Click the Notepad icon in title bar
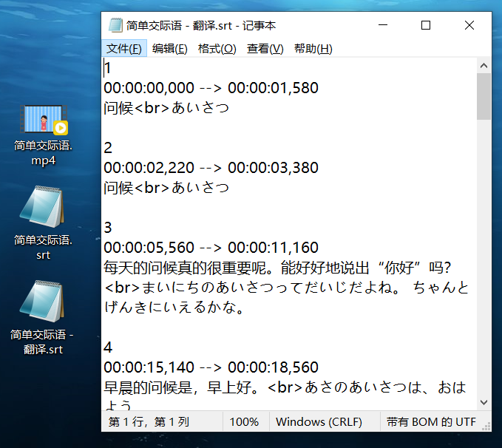502x448 pixels. click(115, 25)
